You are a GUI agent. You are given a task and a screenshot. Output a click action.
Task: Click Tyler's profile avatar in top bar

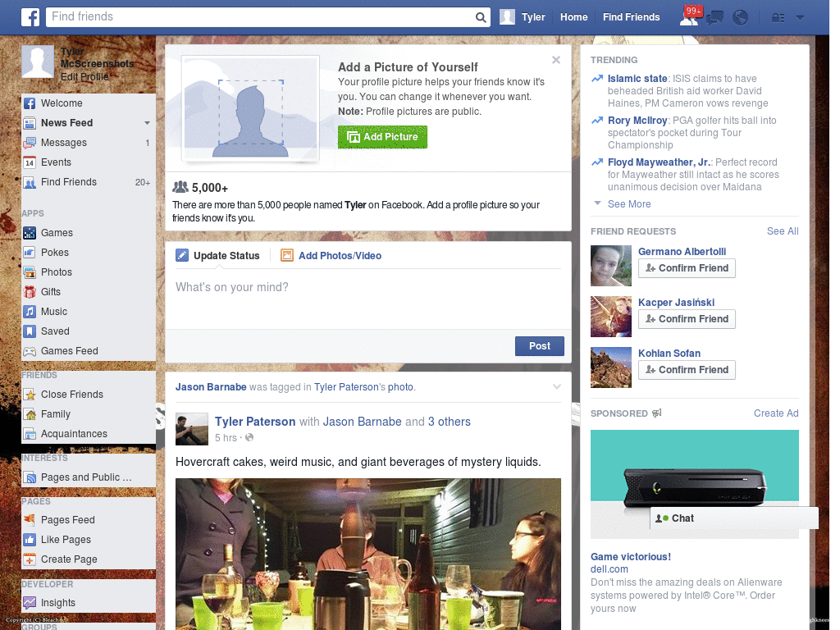point(507,17)
